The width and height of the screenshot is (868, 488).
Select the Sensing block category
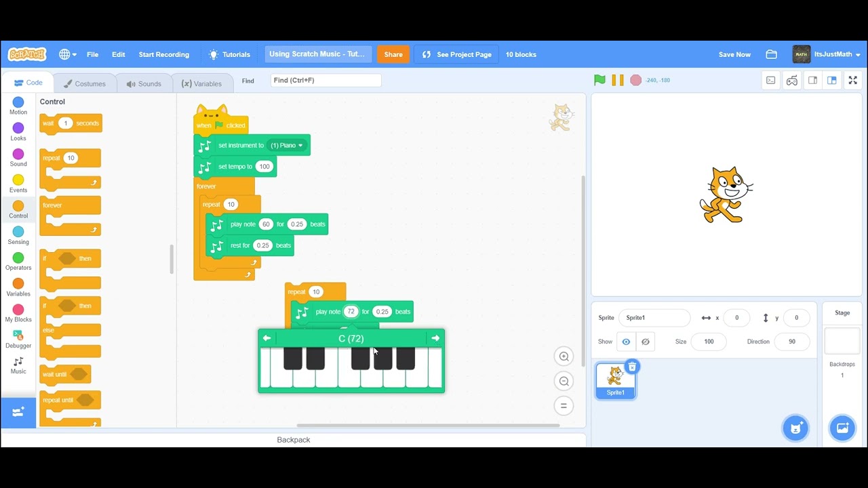18,236
